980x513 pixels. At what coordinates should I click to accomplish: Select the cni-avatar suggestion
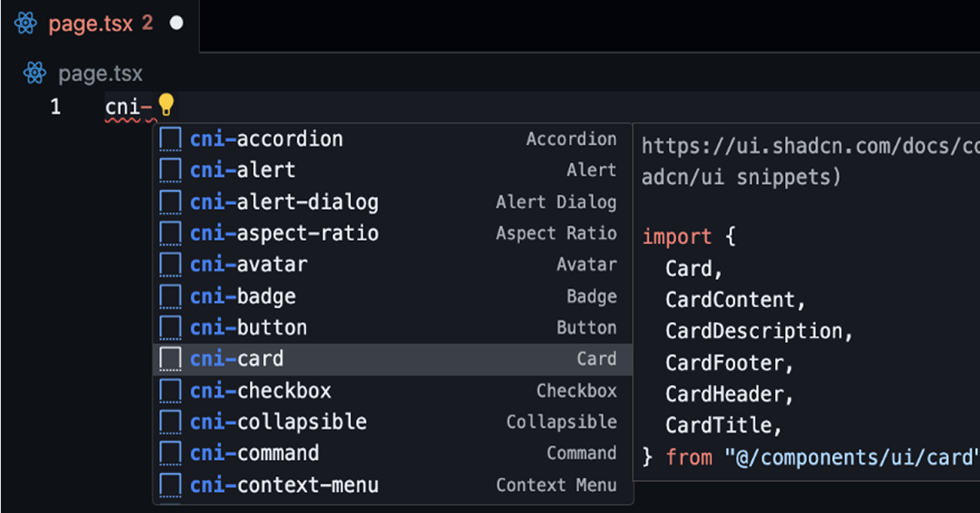[x=393, y=265]
